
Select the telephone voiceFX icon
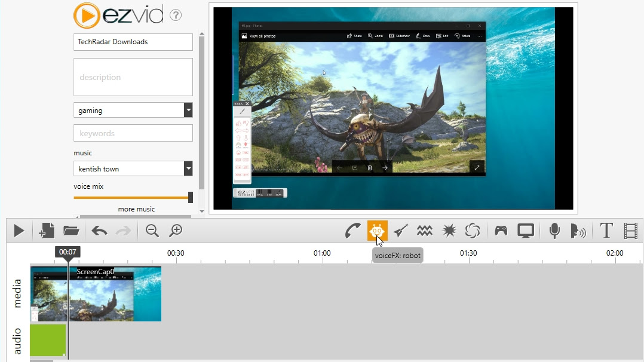click(x=352, y=231)
